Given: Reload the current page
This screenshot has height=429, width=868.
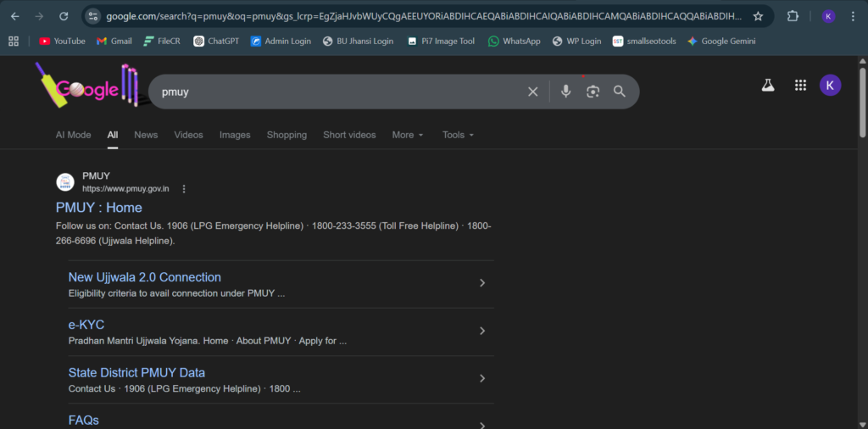Looking at the screenshot, I should point(64,16).
